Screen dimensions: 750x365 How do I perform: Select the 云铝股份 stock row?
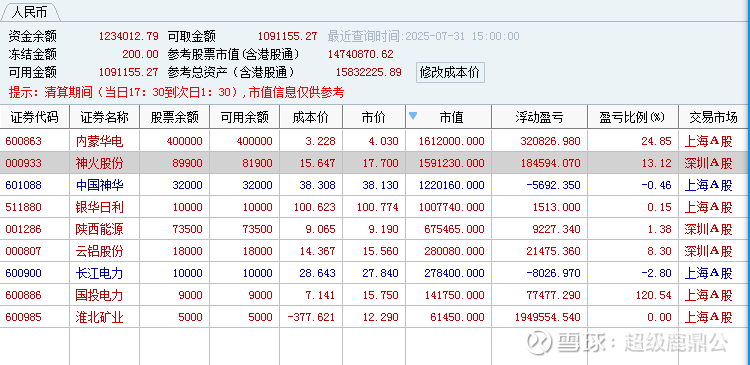point(374,251)
